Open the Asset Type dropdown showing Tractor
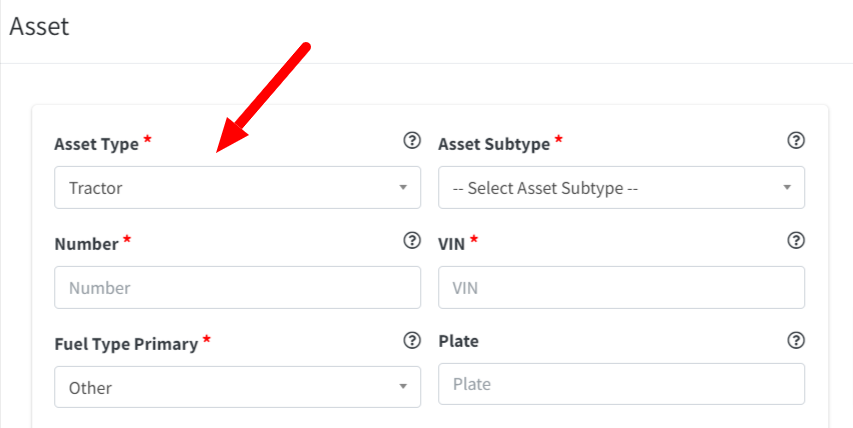The width and height of the screenshot is (853, 428). 237,187
